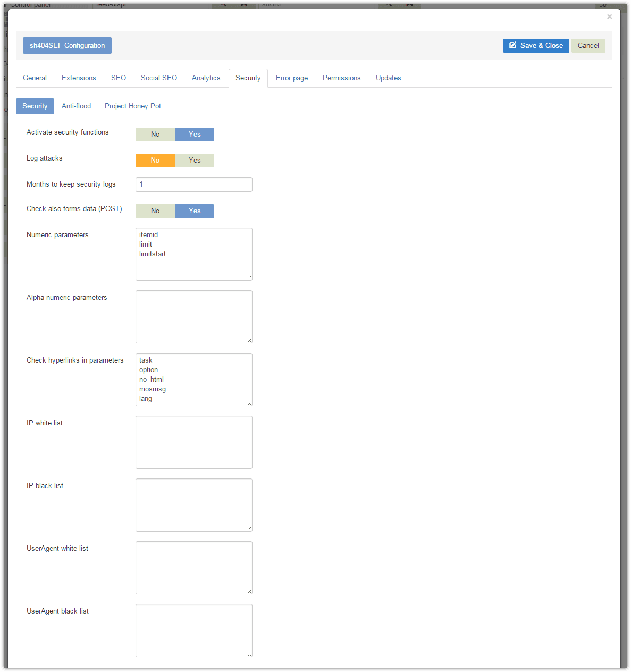Set Check also forms data to No
Image resolution: width=631 pixels, height=672 pixels.
(x=155, y=211)
